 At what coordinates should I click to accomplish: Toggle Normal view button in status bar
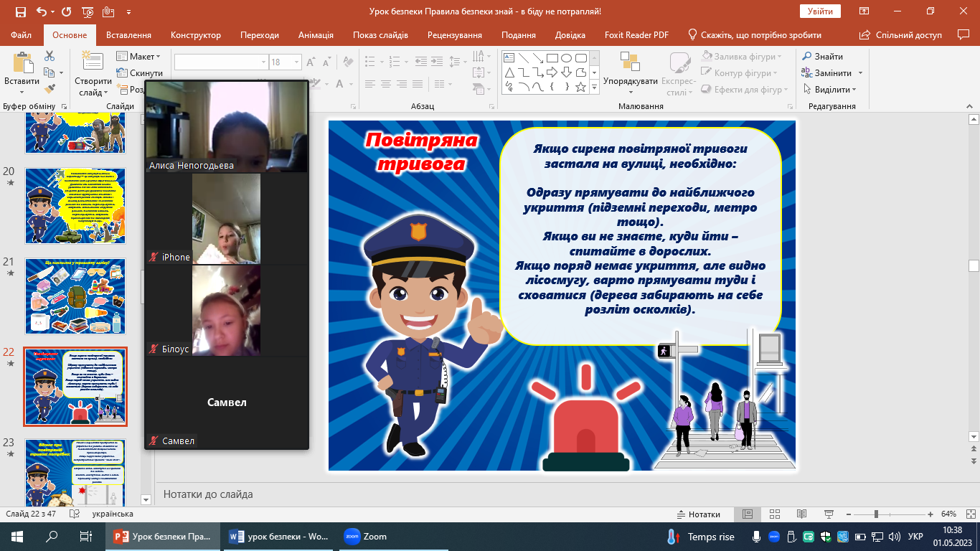(748, 514)
